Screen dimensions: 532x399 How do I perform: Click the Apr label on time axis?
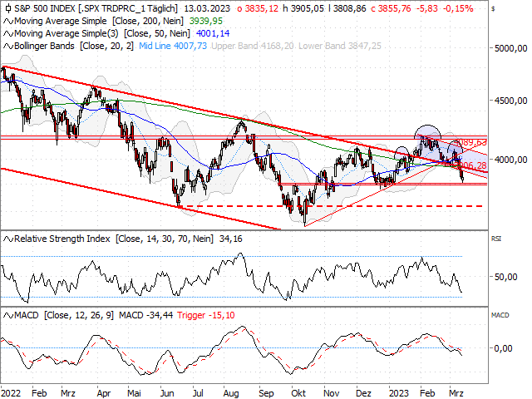point(103,393)
